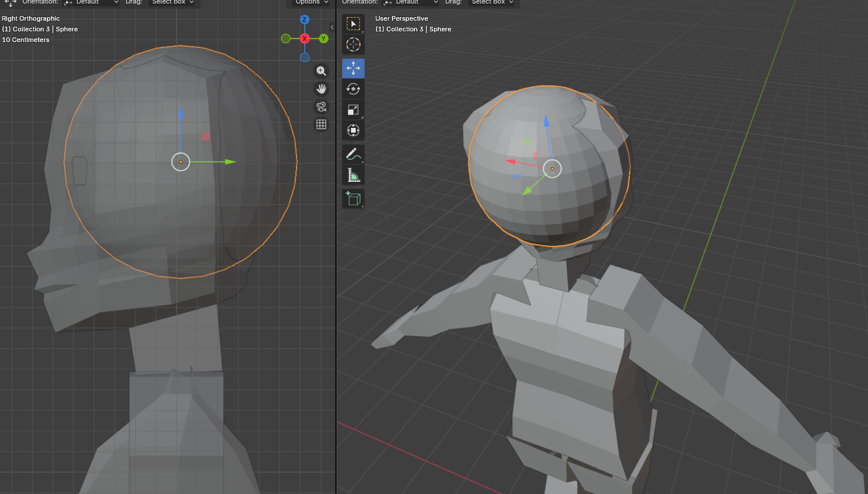
Task: Select the Measure tool
Action: click(353, 175)
